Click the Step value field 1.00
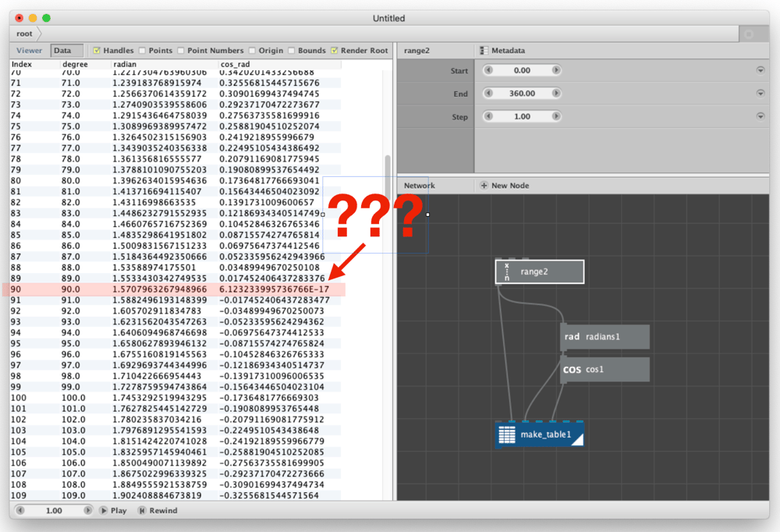The height and width of the screenshot is (532, 780). tap(523, 116)
